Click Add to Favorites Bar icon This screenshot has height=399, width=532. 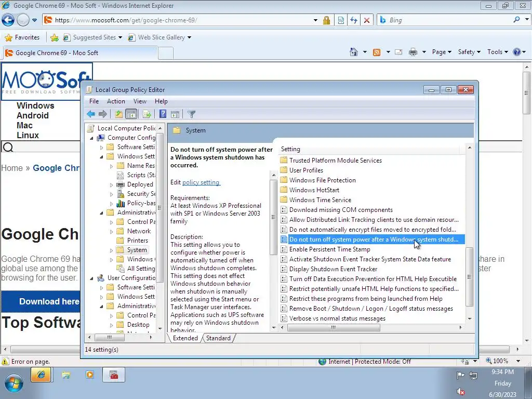pos(54,37)
